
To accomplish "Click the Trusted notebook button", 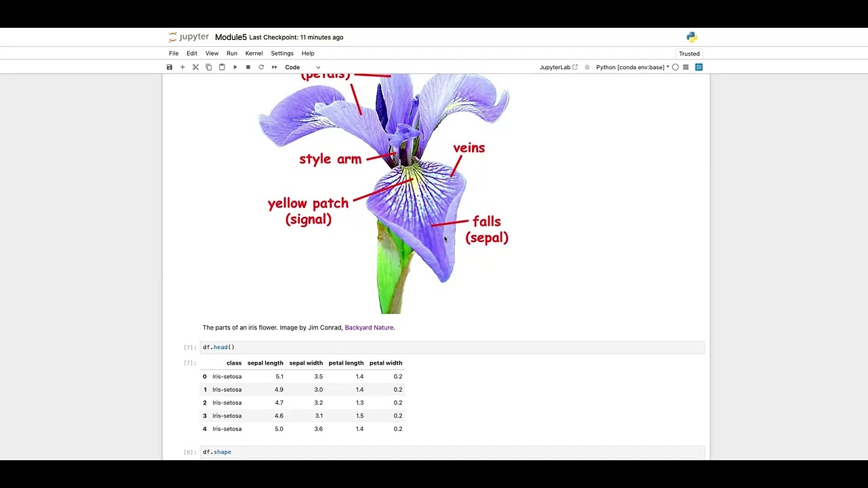I will [x=689, y=54].
